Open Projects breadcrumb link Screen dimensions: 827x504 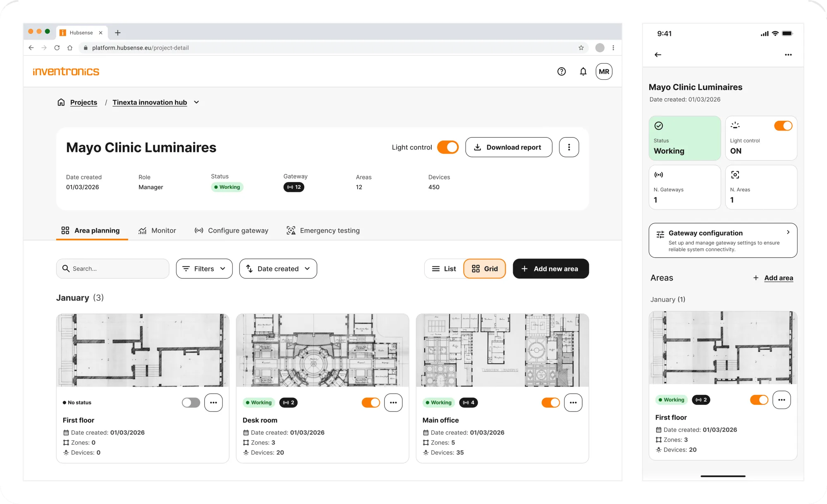(x=84, y=102)
